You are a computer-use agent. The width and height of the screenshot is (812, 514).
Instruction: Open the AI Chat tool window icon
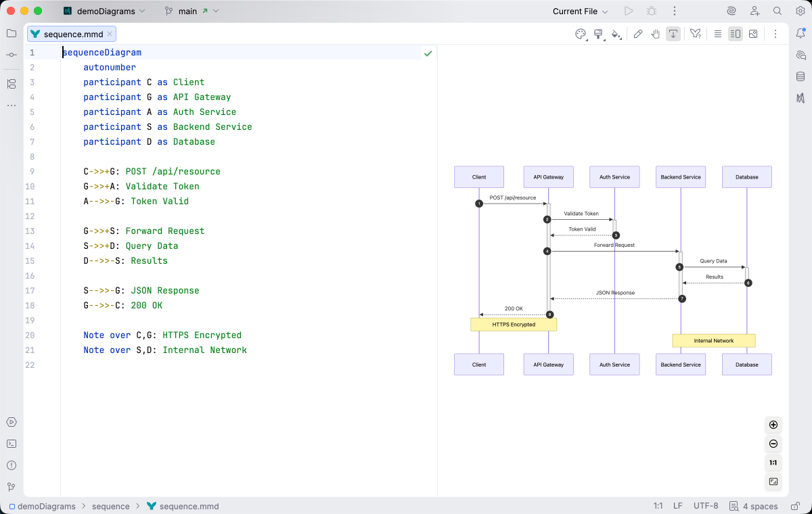(800, 55)
